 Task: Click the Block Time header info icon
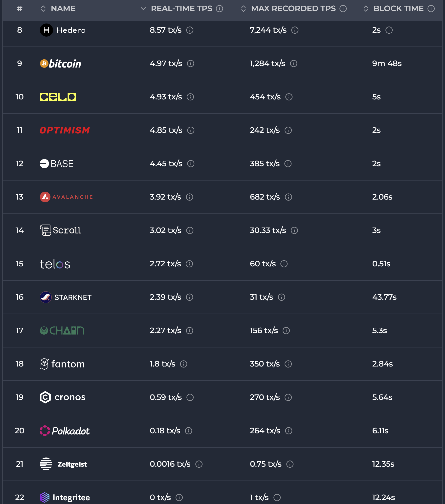coord(431,9)
